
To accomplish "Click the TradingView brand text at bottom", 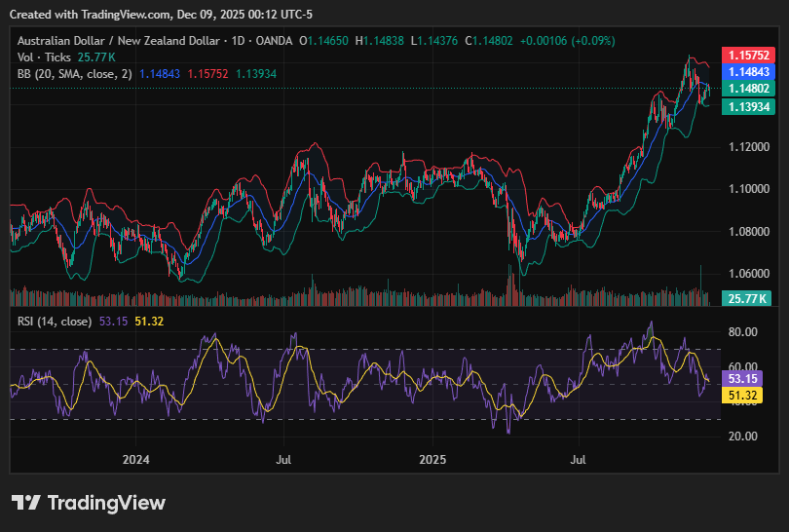I will [106, 503].
